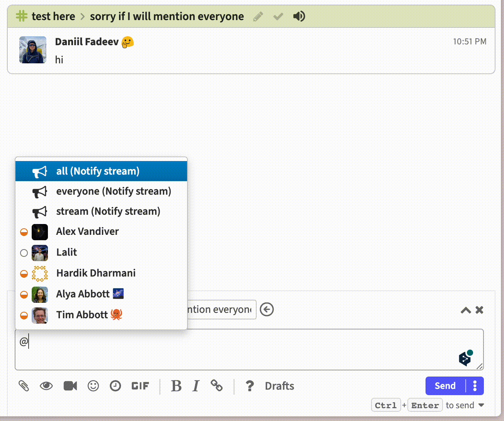Open send options with the vertical dots

[475, 386]
